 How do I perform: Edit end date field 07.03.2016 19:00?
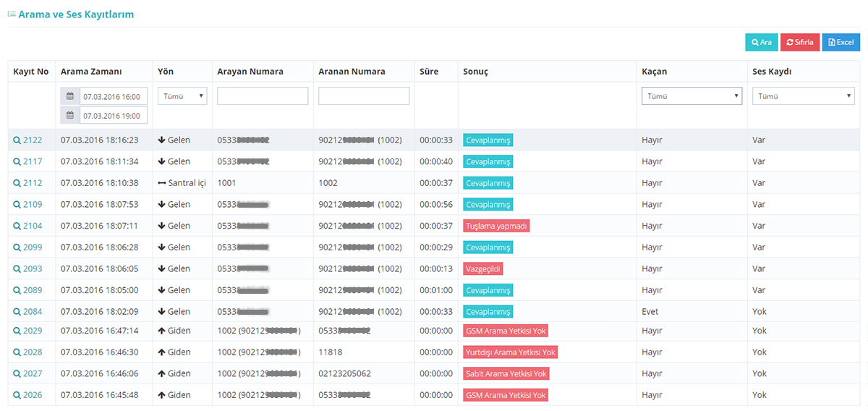coord(114,115)
